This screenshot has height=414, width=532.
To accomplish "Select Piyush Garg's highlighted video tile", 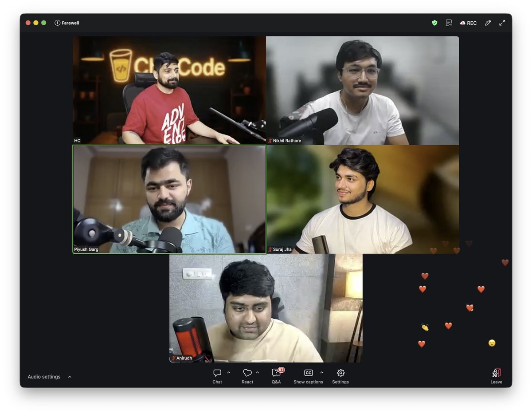I will [169, 199].
